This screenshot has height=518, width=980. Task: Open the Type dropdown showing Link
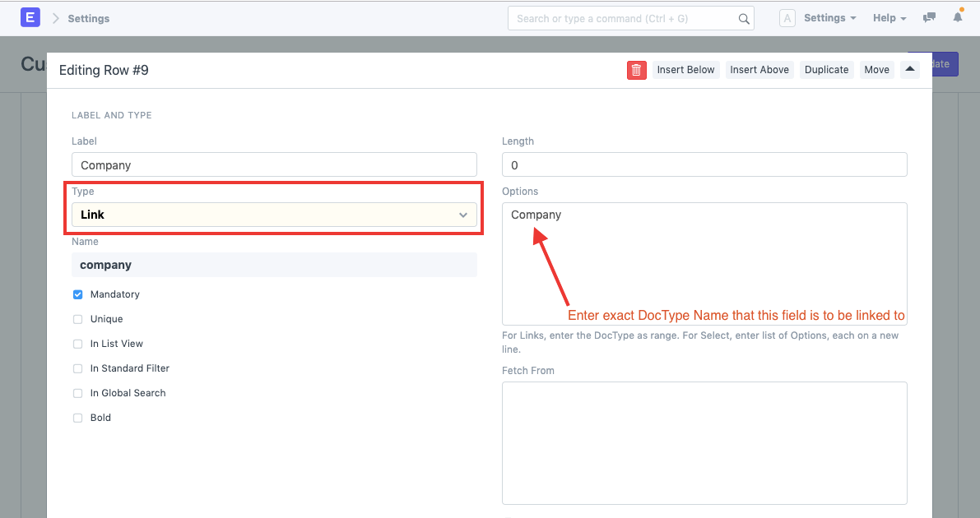coord(274,215)
